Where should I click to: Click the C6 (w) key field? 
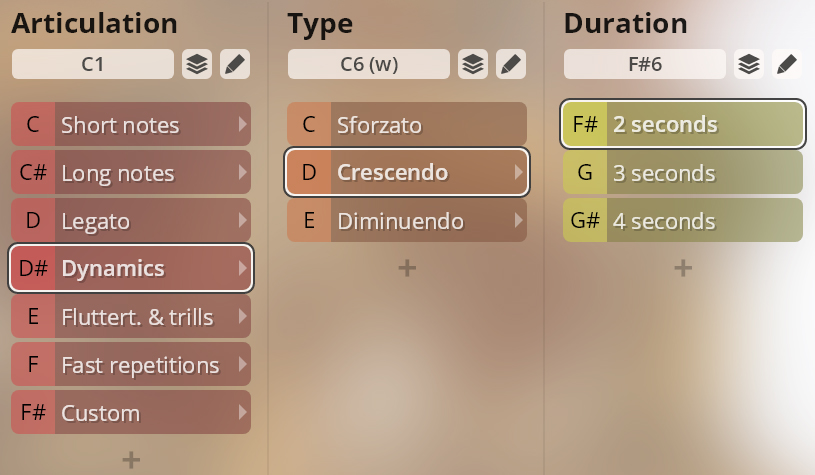(x=369, y=65)
